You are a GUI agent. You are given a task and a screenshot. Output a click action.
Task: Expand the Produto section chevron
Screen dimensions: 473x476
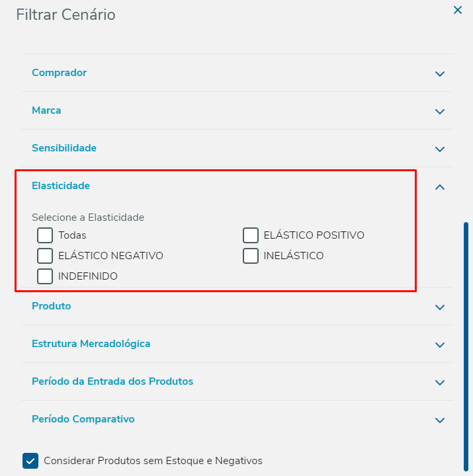click(x=440, y=307)
